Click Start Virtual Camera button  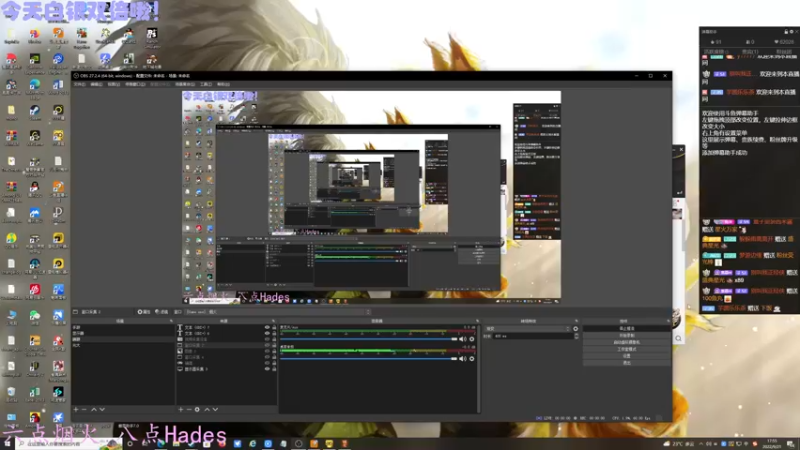[x=627, y=342]
